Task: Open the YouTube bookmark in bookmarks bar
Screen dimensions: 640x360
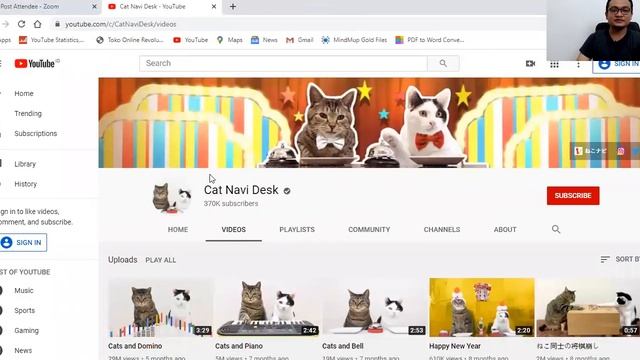Action: (x=191, y=40)
